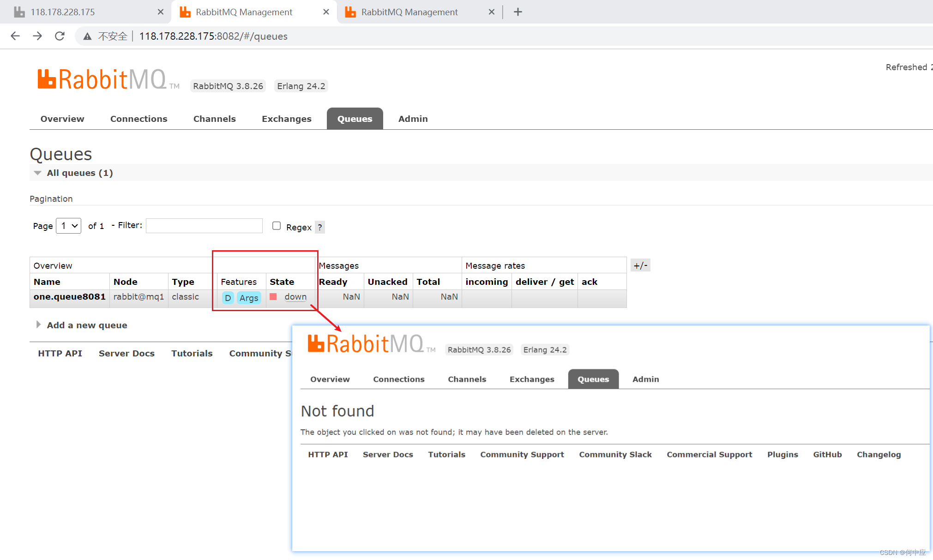The image size is (933, 560).
Task: Sort queues by ack column
Action: [590, 282]
